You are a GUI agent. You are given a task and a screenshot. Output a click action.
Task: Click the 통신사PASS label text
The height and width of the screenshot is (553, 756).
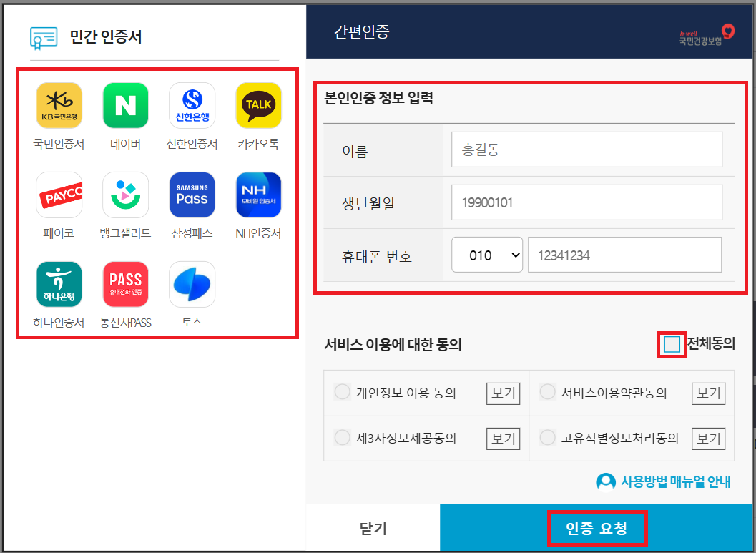pos(125,323)
